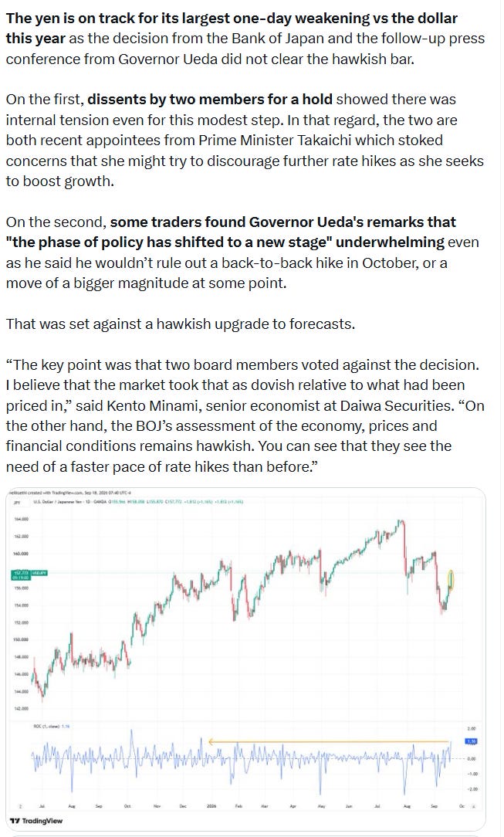Click the blue ROC 1.16 value badge
504x837 pixels.
[472, 741]
